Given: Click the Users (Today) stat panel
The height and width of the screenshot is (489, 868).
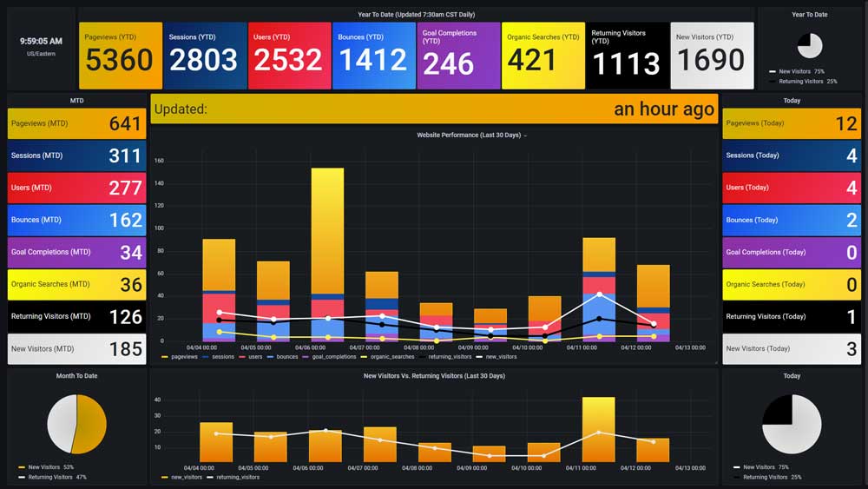Looking at the screenshot, I should tap(792, 188).
